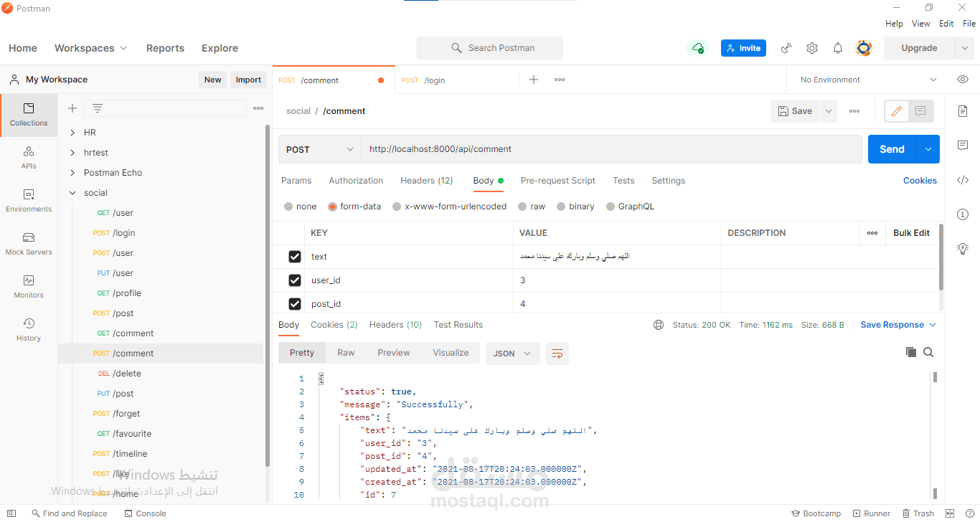Viewport: 980px width, 522px height.
Task: Toggle response line wrap icon
Action: [557, 353]
